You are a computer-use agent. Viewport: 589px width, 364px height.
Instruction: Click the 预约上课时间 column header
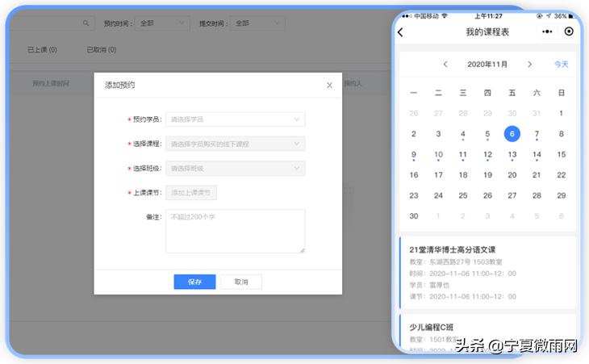pyautogui.click(x=51, y=83)
